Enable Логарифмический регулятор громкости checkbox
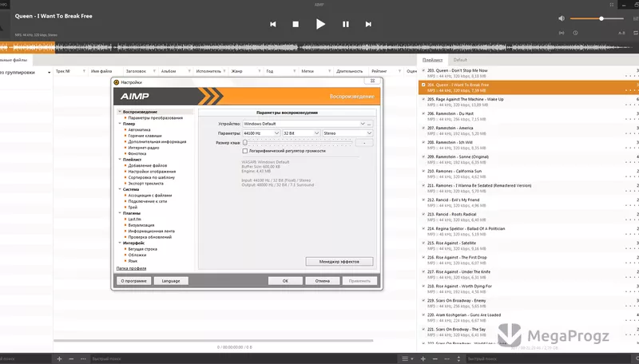 click(245, 151)
